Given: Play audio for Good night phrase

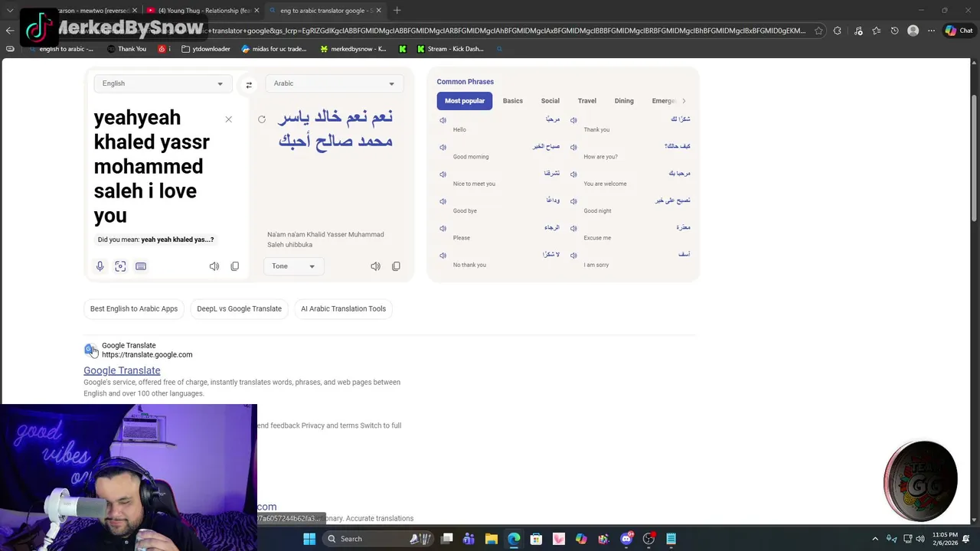Looking at the screenshot, I should pyautogui.click(x=573, y=201).
